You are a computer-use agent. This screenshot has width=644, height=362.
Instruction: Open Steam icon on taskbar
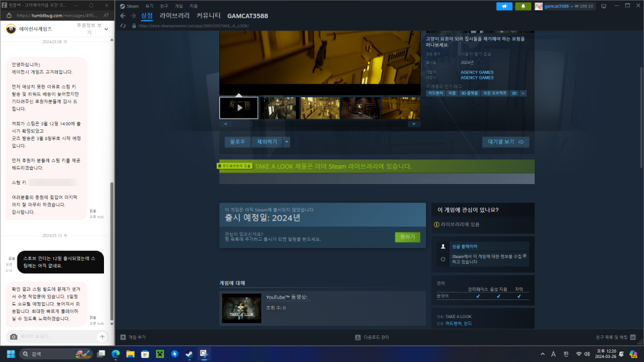click(x=189, y=354)
